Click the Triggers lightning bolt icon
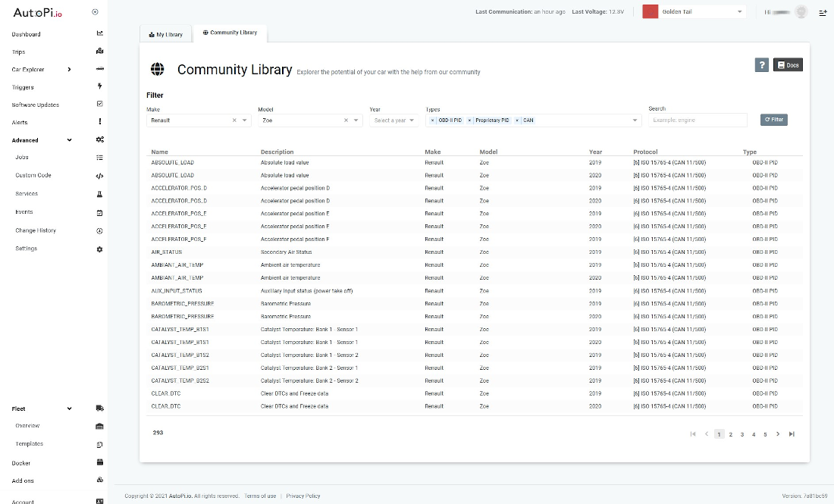The image size is (834, 504). (x=99, y=86)
